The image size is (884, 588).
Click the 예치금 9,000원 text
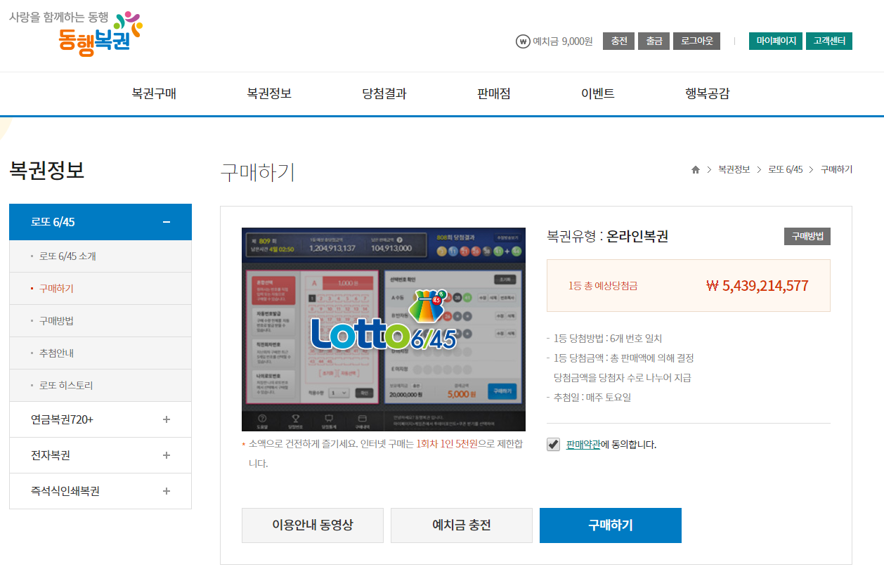[x=563, y=41]
